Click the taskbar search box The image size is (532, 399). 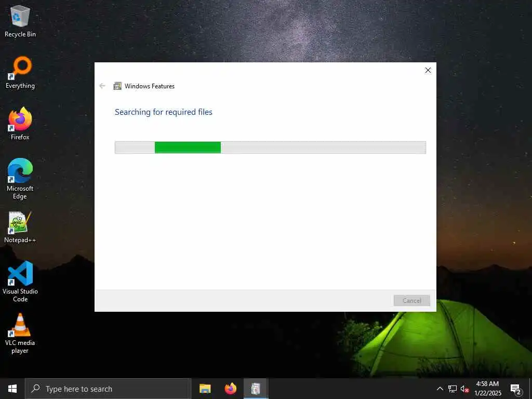[x=108, y=389]
